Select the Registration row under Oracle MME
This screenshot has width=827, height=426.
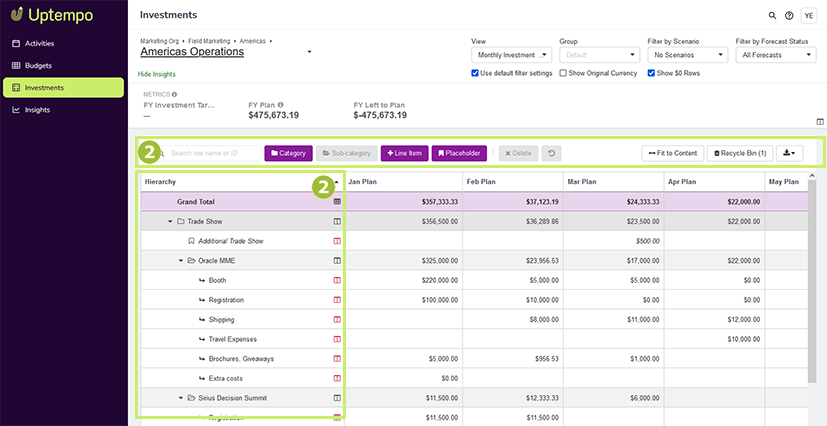tap(474, 300)
